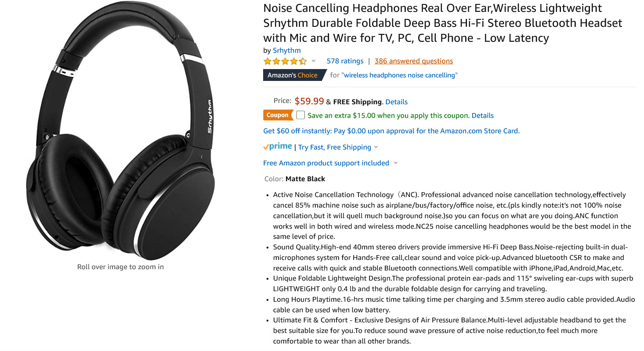The image size is (644, 351).
Task: Click Details next to FREE Shipping
Action: (396, 102)
